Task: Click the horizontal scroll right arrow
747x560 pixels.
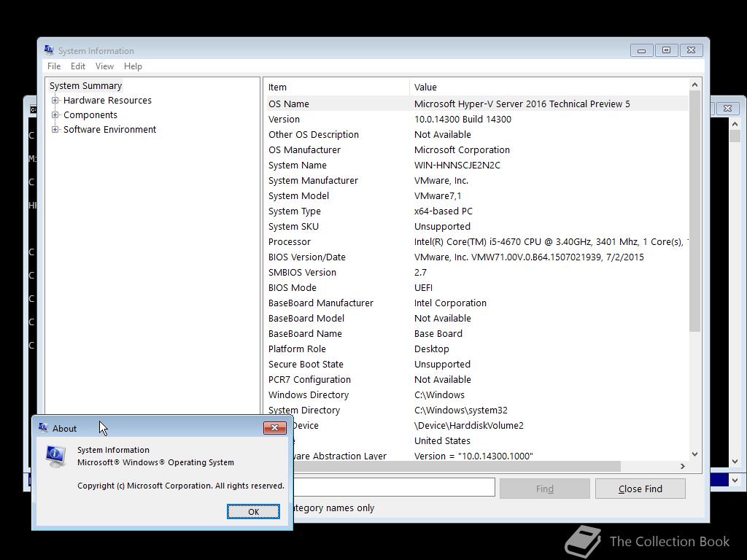Action: pos(683,466)
